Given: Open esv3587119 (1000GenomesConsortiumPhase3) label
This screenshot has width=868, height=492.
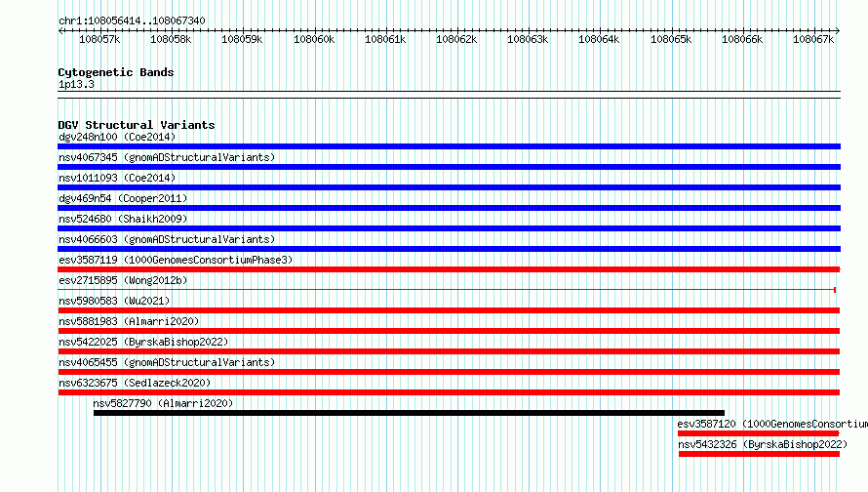Looking at the screenshot, I should point(176,260).
